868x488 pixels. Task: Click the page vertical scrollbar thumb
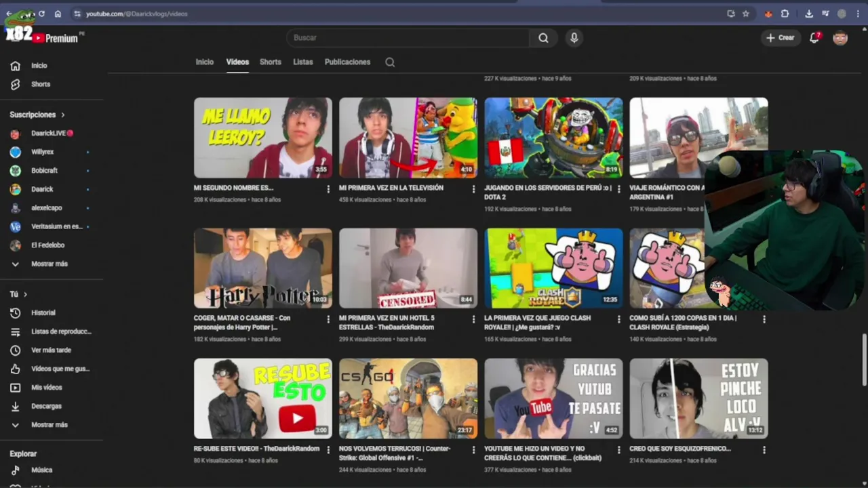pos(863,359)
